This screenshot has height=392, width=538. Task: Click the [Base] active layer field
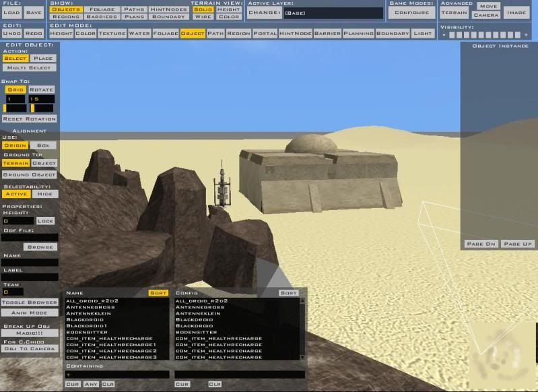click(333, 13)
